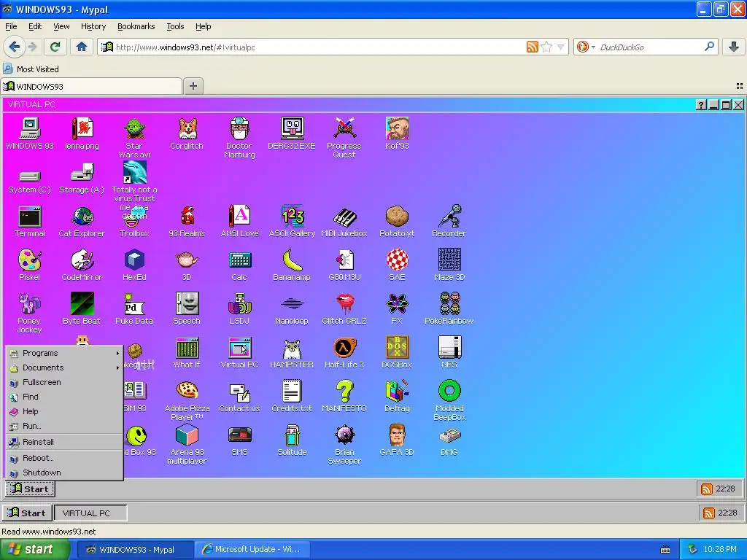Open DOSBox icon
Screen dimensions: 747x560
tap(397, 353)
